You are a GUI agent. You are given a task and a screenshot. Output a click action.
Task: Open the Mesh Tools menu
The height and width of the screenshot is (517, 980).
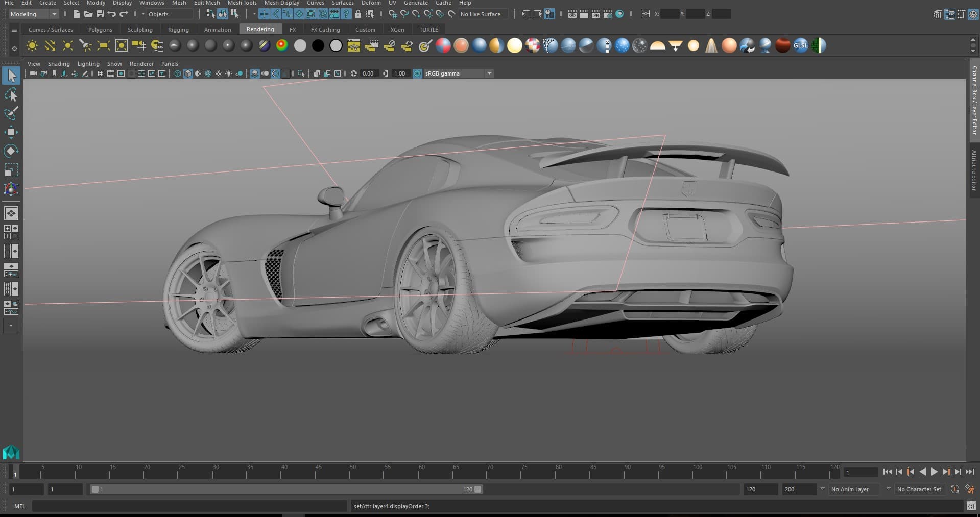tap(242, 3)
